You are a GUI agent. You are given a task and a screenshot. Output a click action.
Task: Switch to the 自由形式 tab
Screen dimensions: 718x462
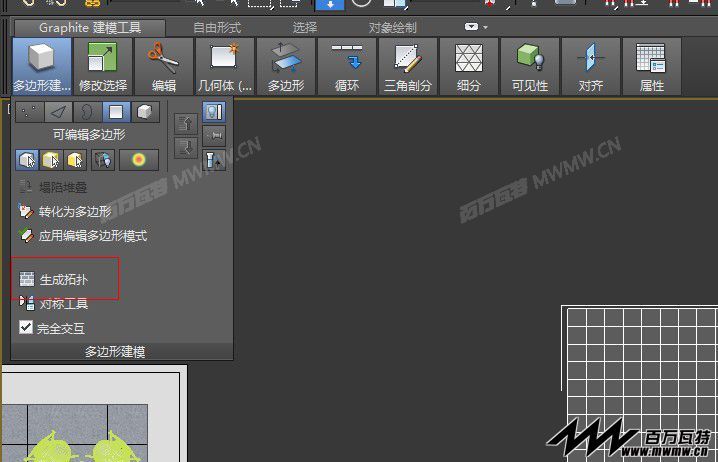217,28
